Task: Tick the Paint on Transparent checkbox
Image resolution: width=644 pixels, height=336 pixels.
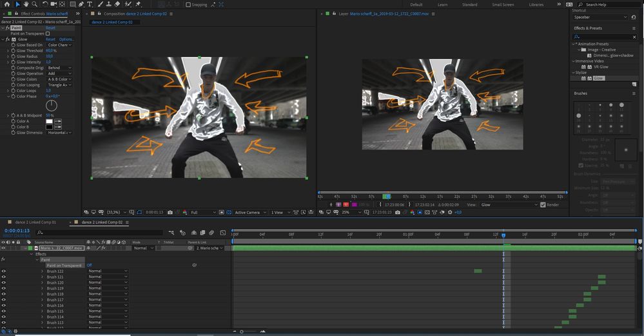Action: pyautogui.click(x=48, y=34)
